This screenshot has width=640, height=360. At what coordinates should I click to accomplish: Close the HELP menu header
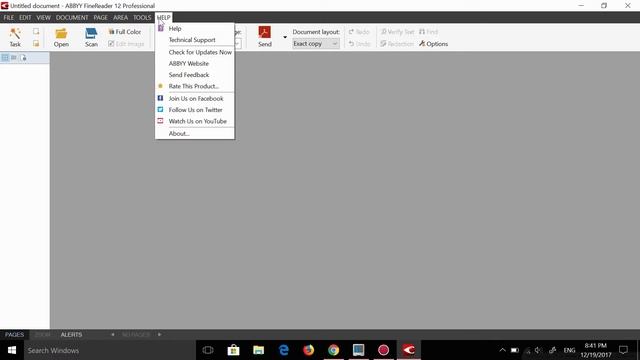(x=163, y=18)
